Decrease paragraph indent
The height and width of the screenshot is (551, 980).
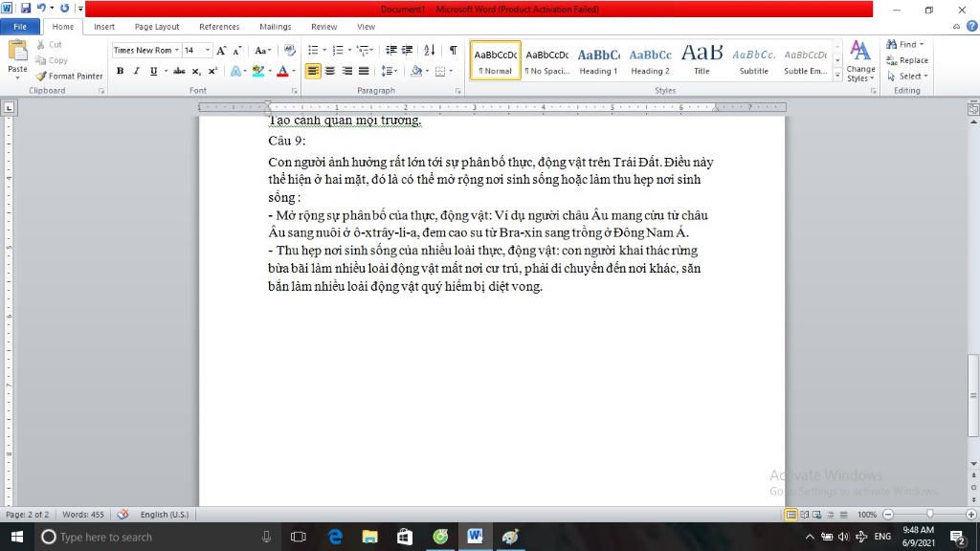click(x=391, y=51)
